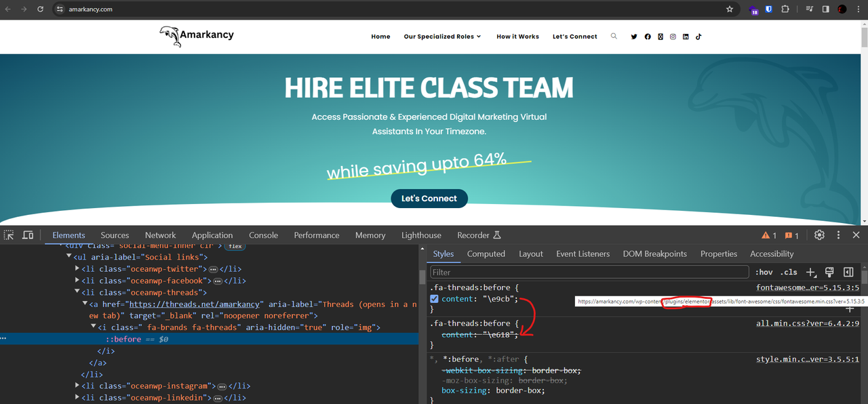Open style.min.c…ver=3.5.5:1 source link
Viewport: 868px width, 404px height.
coord(808,359)
